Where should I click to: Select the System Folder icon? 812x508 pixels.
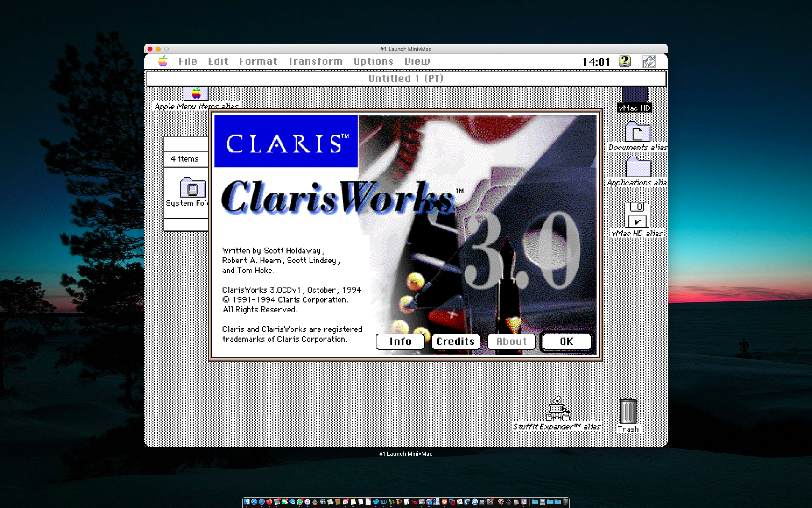[x=192, y=188]
